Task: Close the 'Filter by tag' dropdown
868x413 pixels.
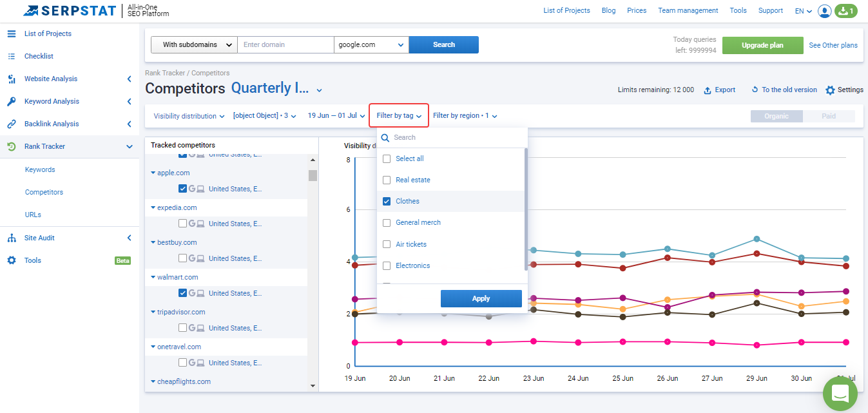Action: coord(399,116)
